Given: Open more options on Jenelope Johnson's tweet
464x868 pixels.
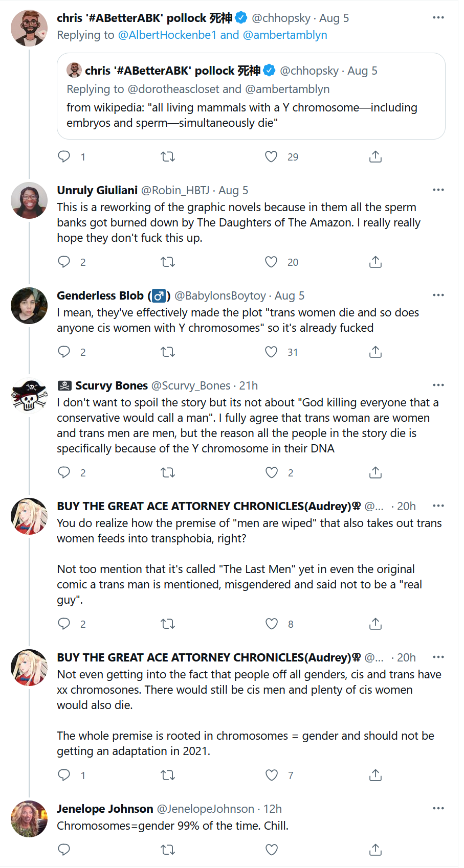Looking at the screenshot, I should click(438, 808).
